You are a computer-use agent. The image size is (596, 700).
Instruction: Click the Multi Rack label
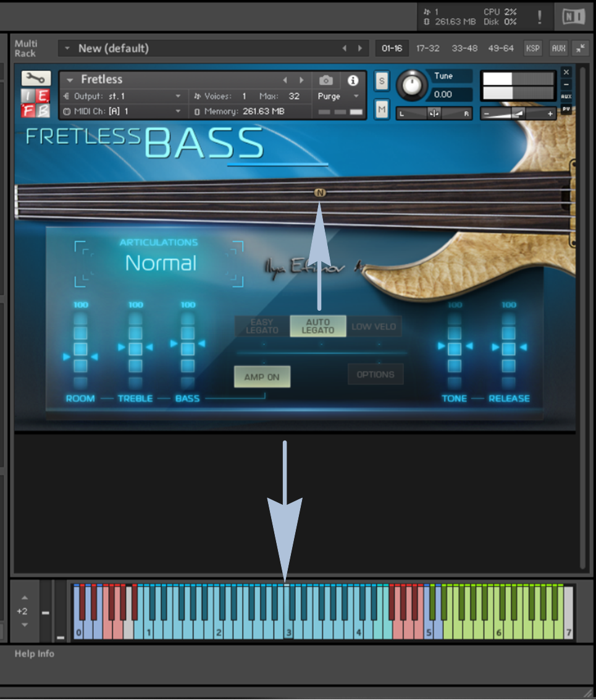25,48
